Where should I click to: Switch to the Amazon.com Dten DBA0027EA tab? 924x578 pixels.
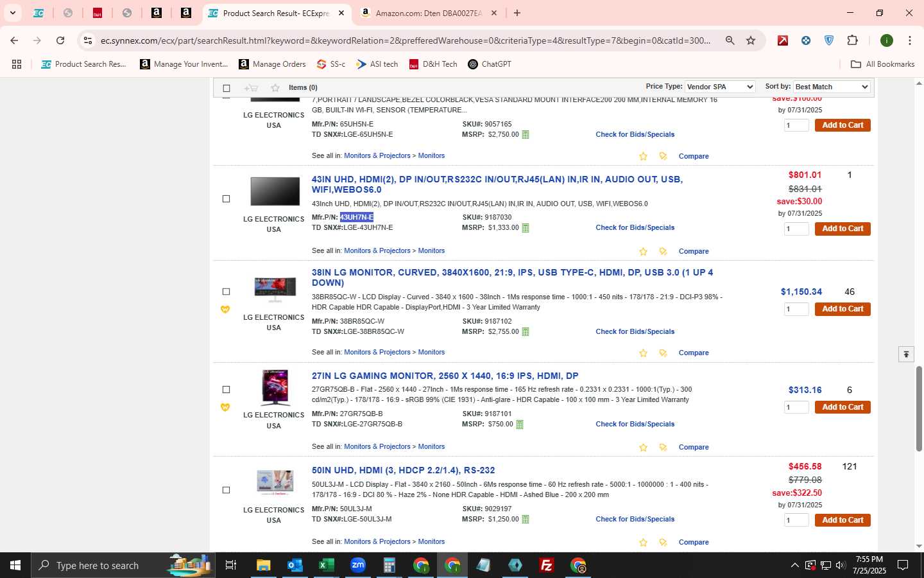click(429, 13)
